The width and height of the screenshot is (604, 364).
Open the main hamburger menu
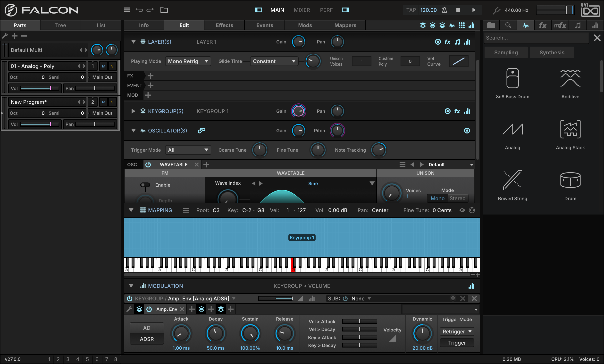127,10
